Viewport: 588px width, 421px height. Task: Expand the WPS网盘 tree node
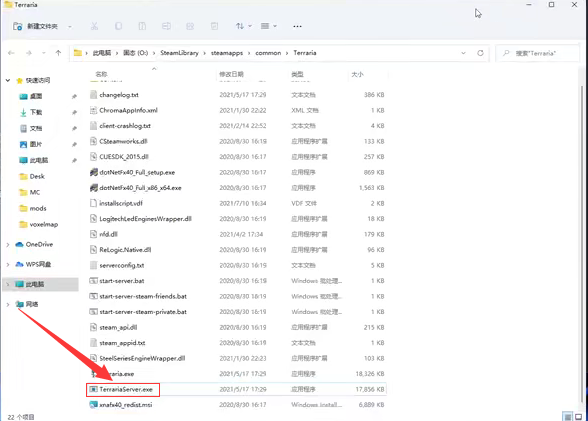(8, 264)
